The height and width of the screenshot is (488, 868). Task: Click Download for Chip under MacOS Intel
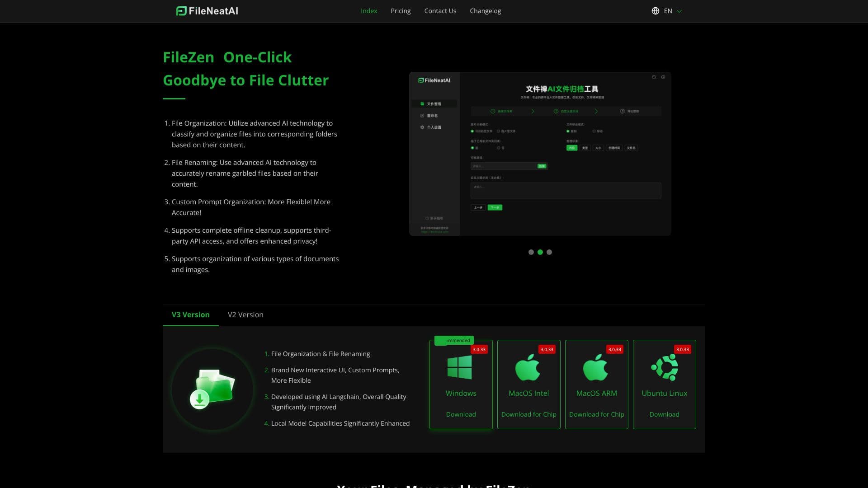pos(528,414)
